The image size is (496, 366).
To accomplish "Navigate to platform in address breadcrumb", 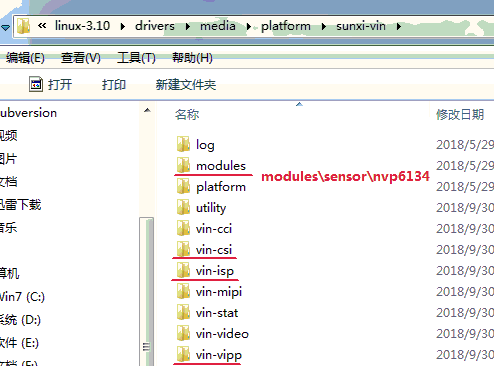I will [286, 26].
